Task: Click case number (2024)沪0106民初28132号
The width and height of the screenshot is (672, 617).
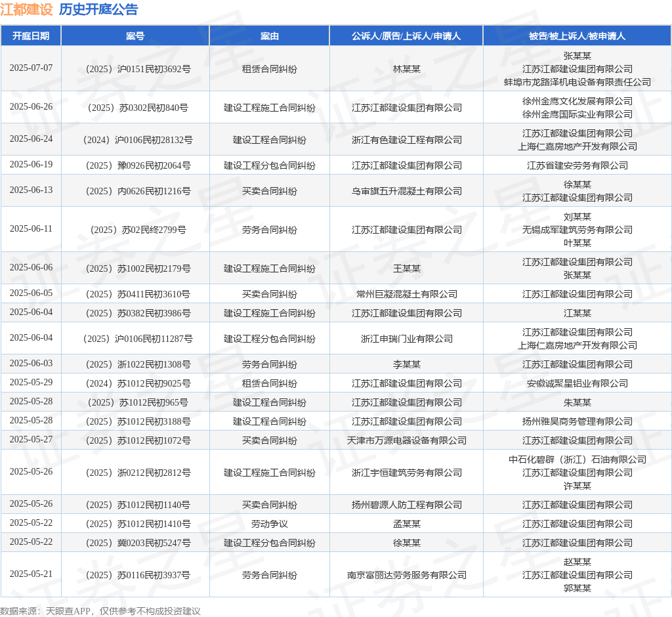Action: click(138, 140)
